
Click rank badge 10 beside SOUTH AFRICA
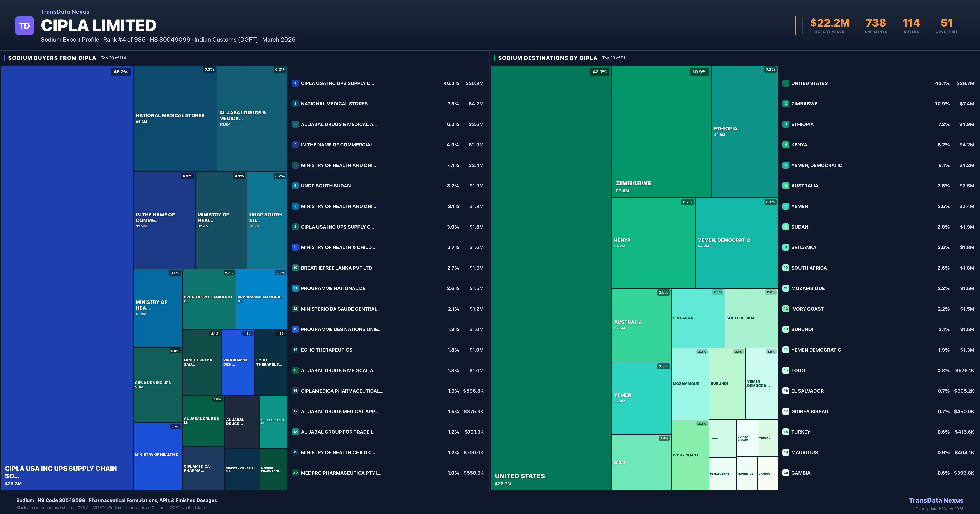tap(786, 268)
